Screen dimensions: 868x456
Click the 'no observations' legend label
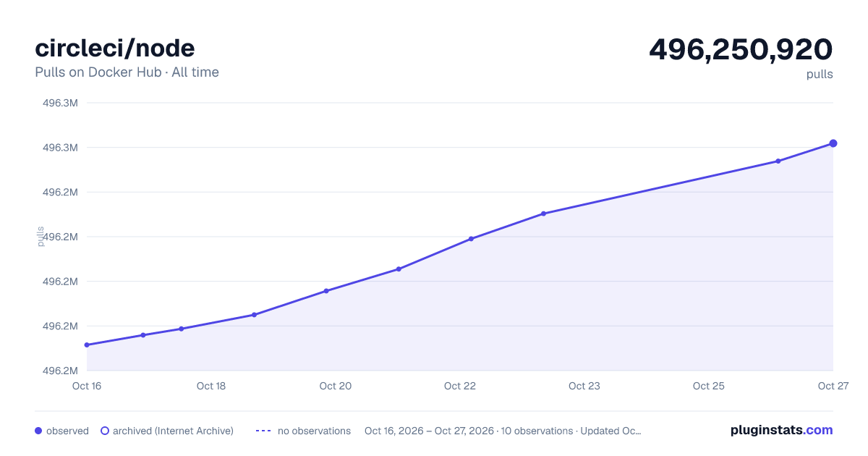click(314, 431)
